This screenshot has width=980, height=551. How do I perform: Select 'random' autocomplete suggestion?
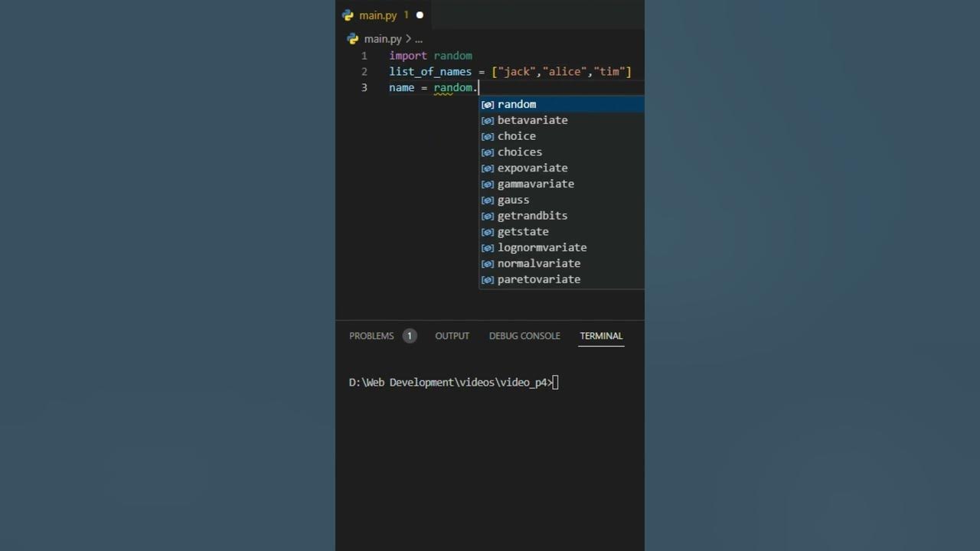[x=562, y=104]
